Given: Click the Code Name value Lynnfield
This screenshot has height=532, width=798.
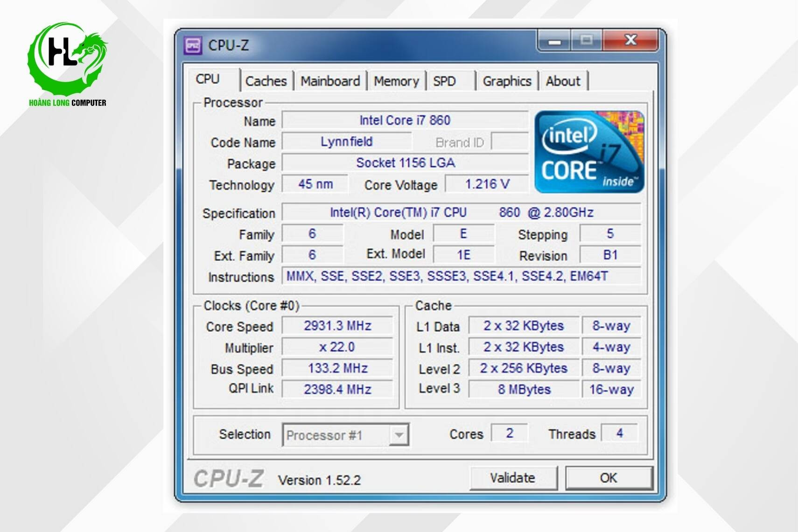Looking at the screenshot, I should [347, 142].
